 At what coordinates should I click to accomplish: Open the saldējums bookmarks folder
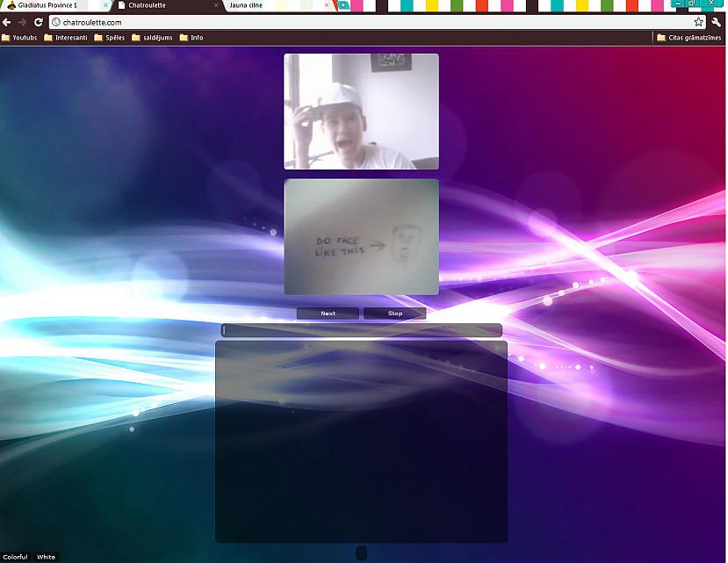pyautogui.click(x=152, y=38)
